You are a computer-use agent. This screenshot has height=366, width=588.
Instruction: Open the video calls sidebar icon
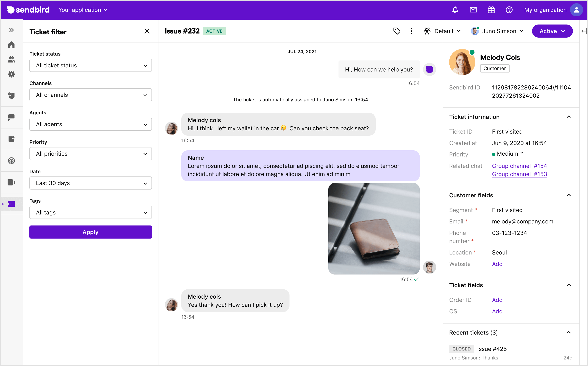click(11, 182)
